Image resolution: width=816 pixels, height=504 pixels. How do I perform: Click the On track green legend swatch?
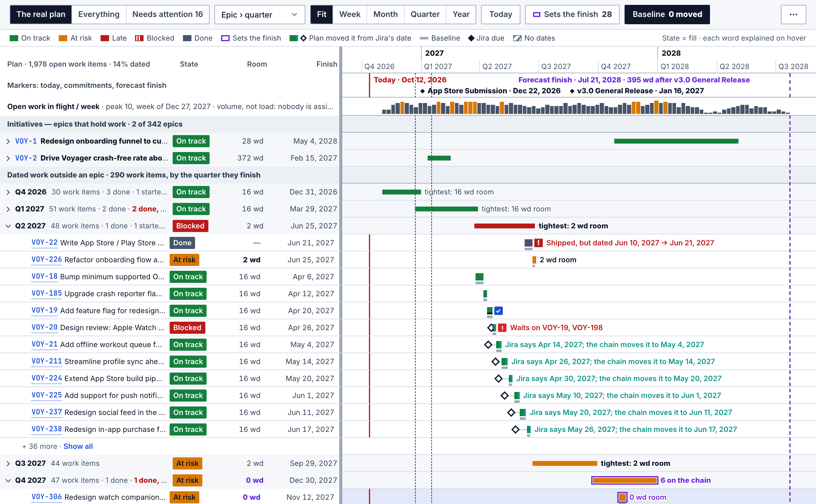tap(14, 38)
